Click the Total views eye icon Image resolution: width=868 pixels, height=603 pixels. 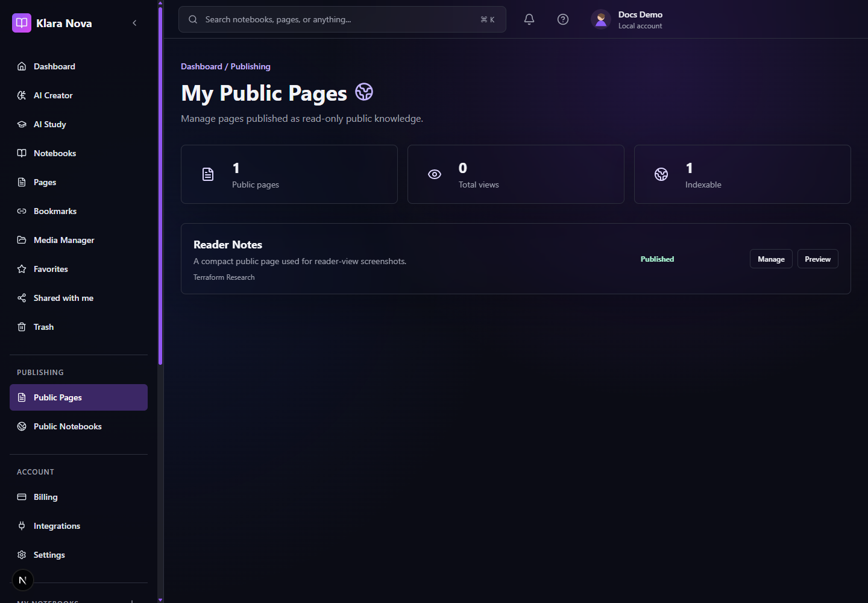tap(435, 174)
